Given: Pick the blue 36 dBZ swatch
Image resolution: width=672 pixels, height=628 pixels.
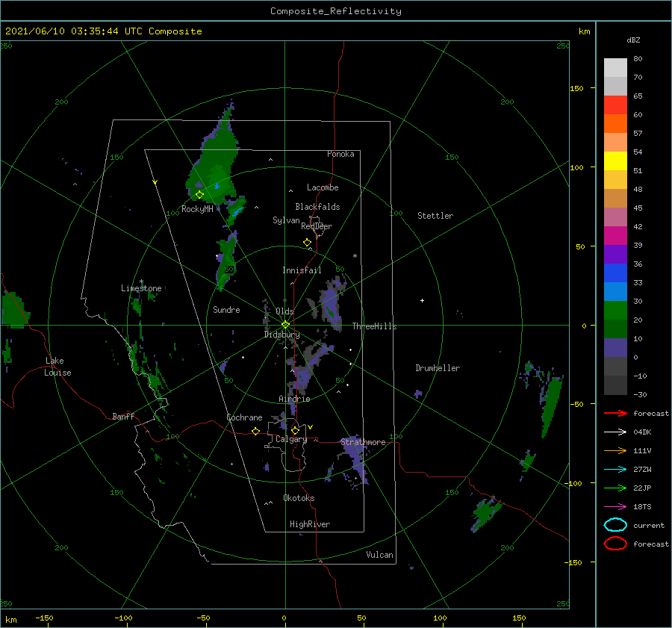Looking at the screenshot, I should (x=615, y=273).
